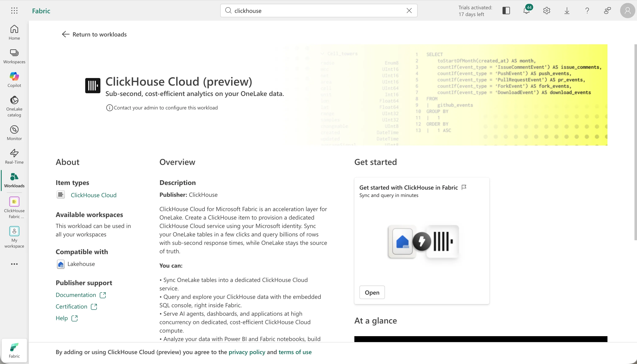Open Monitor in sidebar
This screenshot has height=364, width=637.
pos(14,133)
